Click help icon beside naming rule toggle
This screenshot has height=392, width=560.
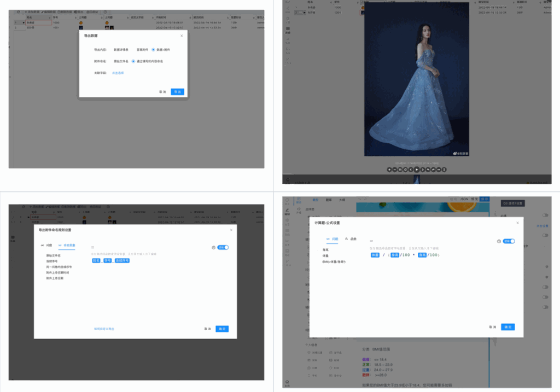point(213,247)
